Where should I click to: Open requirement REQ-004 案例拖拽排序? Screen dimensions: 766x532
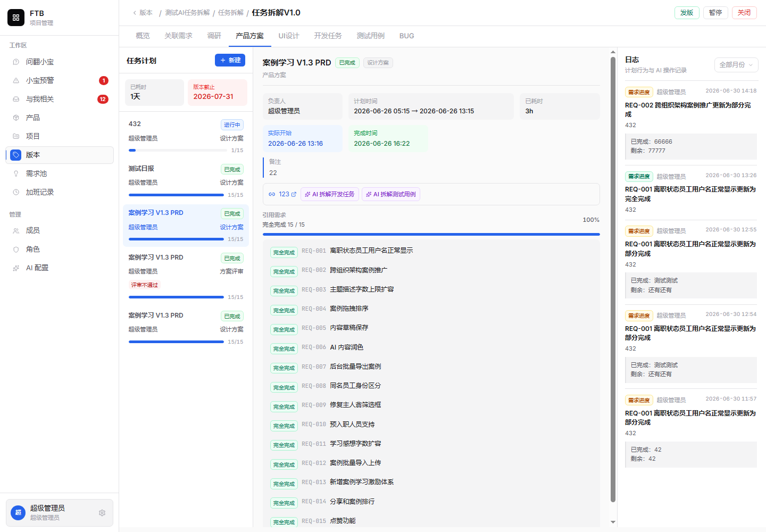(431, 309)
